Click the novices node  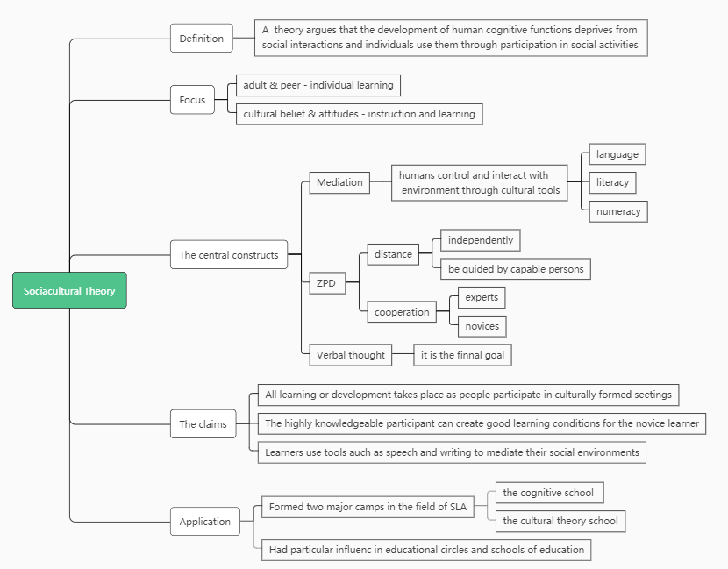pyautogui.click(x=482, y=326)
